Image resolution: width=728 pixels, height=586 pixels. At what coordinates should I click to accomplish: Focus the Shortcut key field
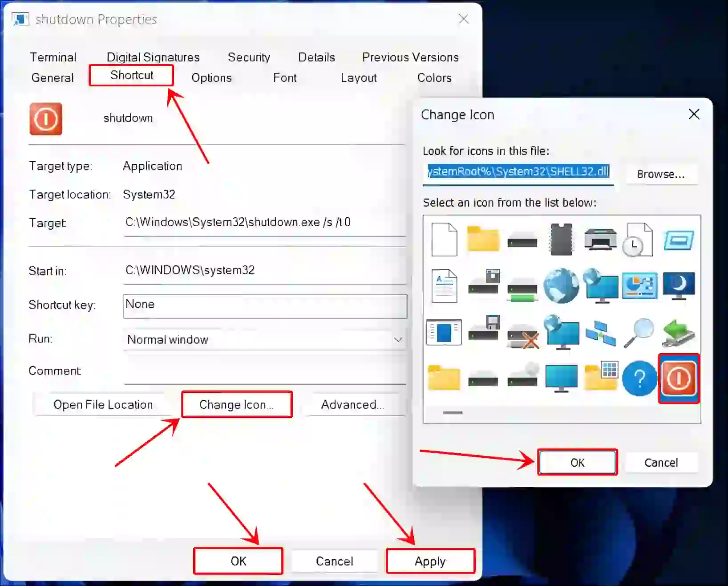pyautogui.click(x=265, y=306)
